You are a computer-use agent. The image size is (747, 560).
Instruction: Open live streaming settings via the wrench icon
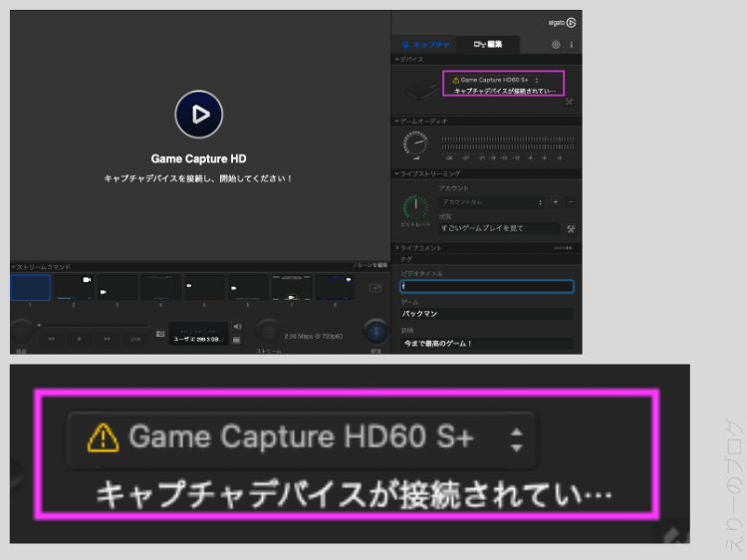570,228
